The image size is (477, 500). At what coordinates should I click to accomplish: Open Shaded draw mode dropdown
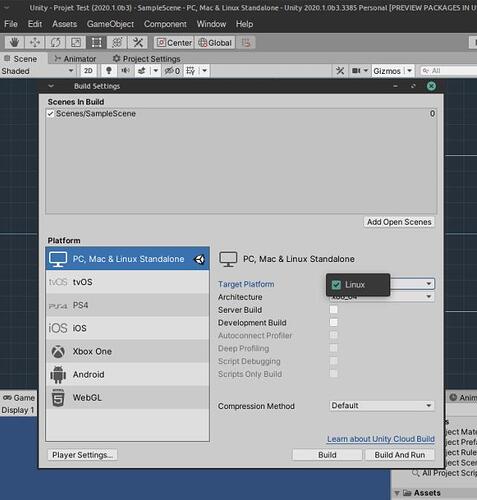click(37, 71)
